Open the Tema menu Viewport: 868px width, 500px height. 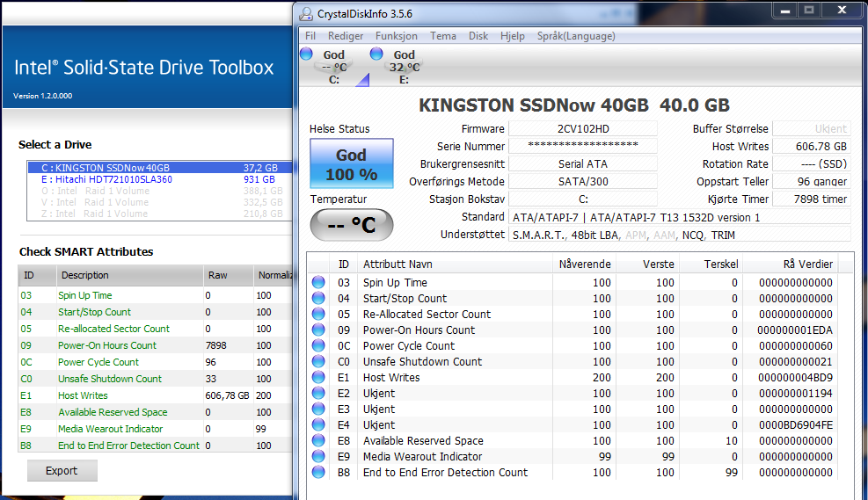(443, 36)
